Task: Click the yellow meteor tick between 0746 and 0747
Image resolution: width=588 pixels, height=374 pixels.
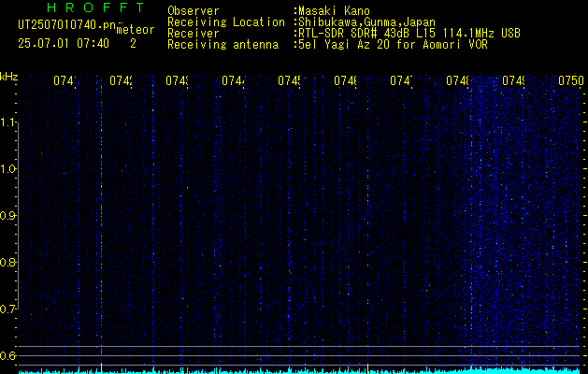Action: (368, 367)
